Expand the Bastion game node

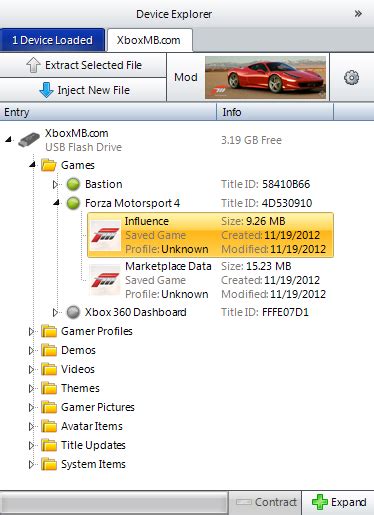coord(55,184)
